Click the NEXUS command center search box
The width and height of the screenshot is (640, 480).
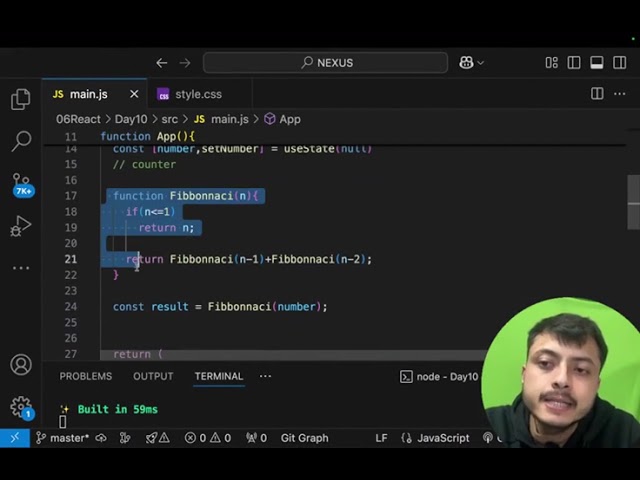point(325,62)
